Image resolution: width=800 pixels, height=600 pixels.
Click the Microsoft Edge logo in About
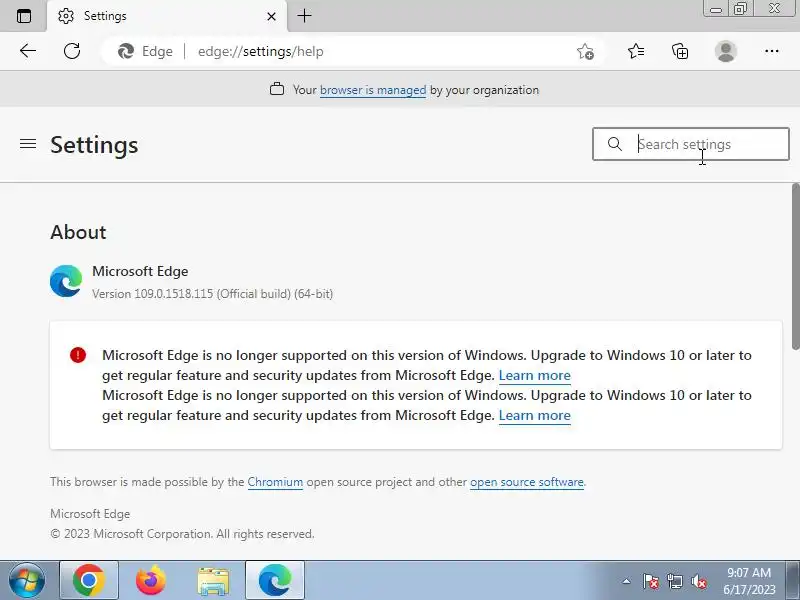tap(66, 281)
